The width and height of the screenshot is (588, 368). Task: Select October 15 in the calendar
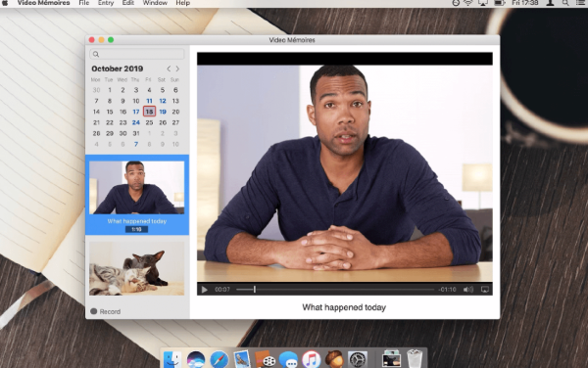110,112
